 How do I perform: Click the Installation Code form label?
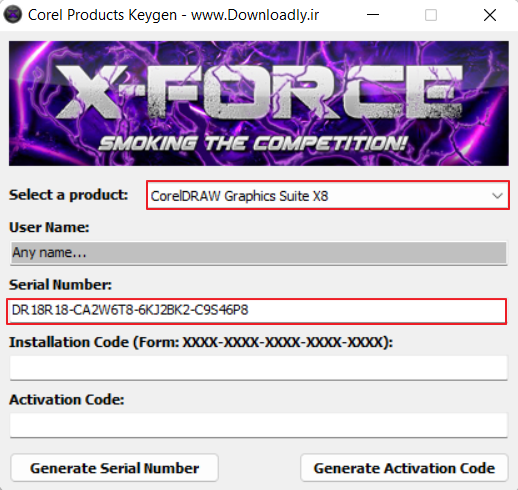click(x=201, y=342)
